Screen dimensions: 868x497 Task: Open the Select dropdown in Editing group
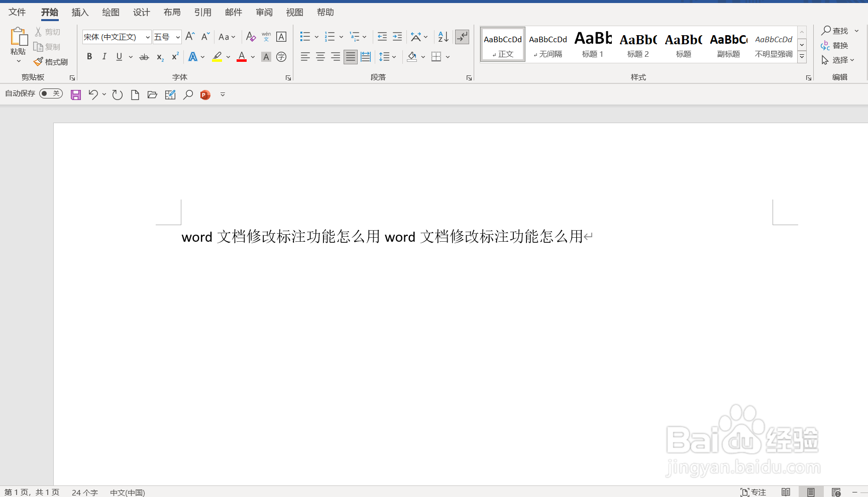838,60
